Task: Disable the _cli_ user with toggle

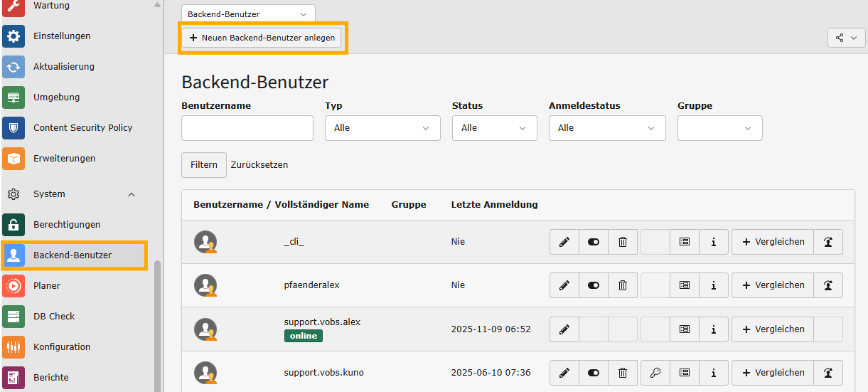Action: (x=594, y=242)
